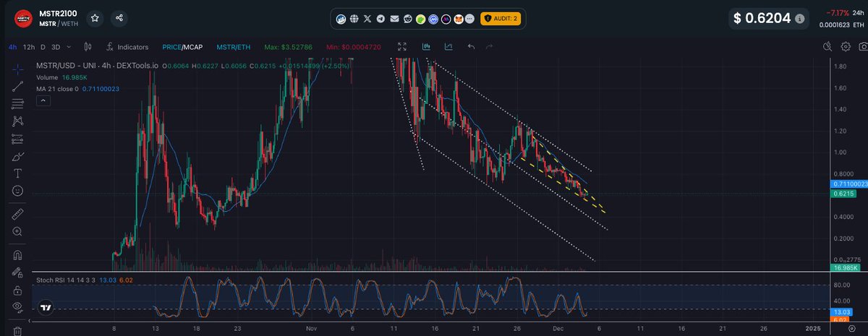868x336 pixels.
Task: Select the Fibonacci retracement tool
Action: tap(18, 104)
